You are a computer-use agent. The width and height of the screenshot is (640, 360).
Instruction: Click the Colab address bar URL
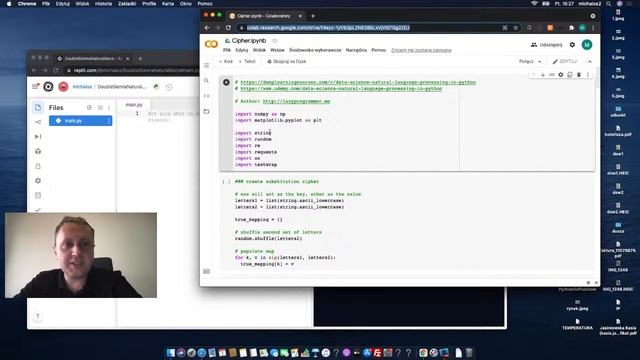tap(329, 28)
